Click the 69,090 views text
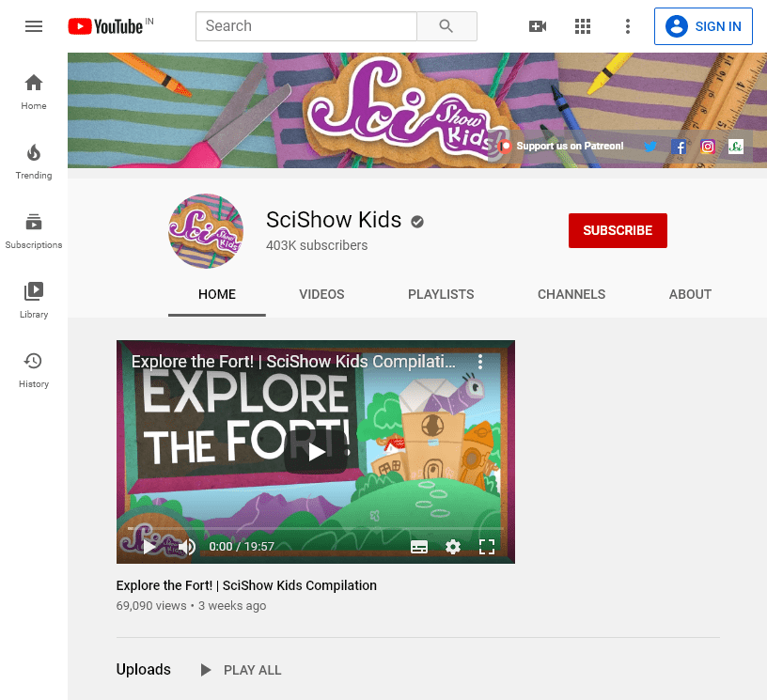 (151, 606)
